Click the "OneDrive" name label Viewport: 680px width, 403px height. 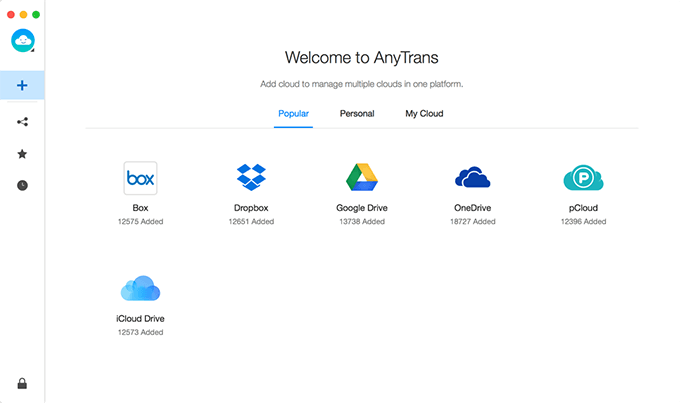pos(473,208)
